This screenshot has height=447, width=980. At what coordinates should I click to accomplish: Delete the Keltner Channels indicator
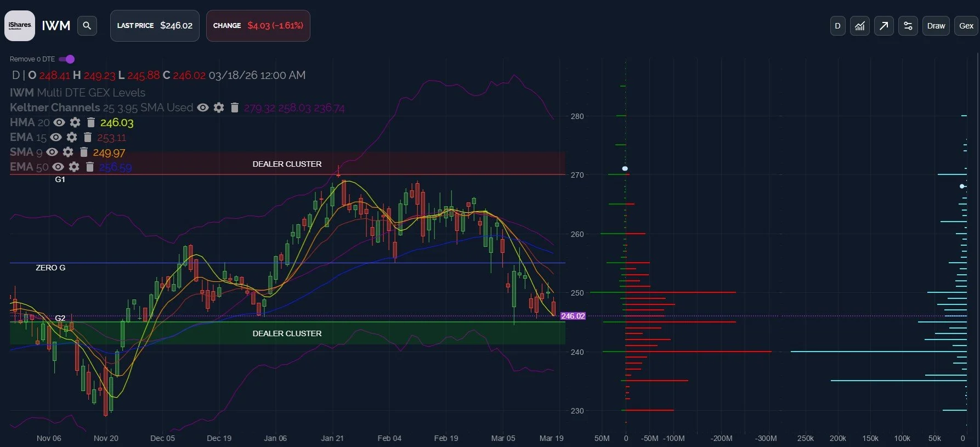235,107
